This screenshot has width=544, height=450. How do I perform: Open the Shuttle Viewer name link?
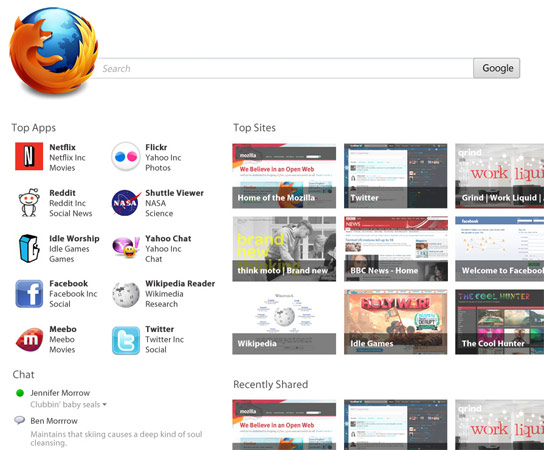175,193
